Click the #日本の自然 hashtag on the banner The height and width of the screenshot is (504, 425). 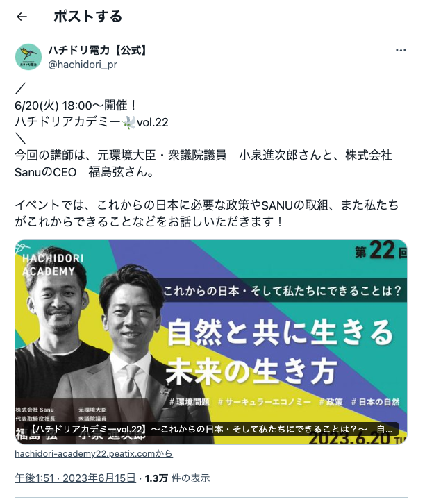pos(375,402)
